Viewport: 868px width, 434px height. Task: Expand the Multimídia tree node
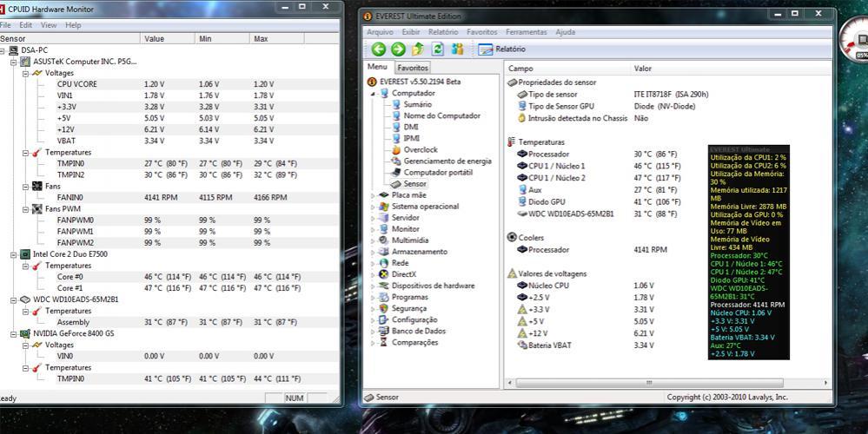pyautogui.click(x=373, y=240)
